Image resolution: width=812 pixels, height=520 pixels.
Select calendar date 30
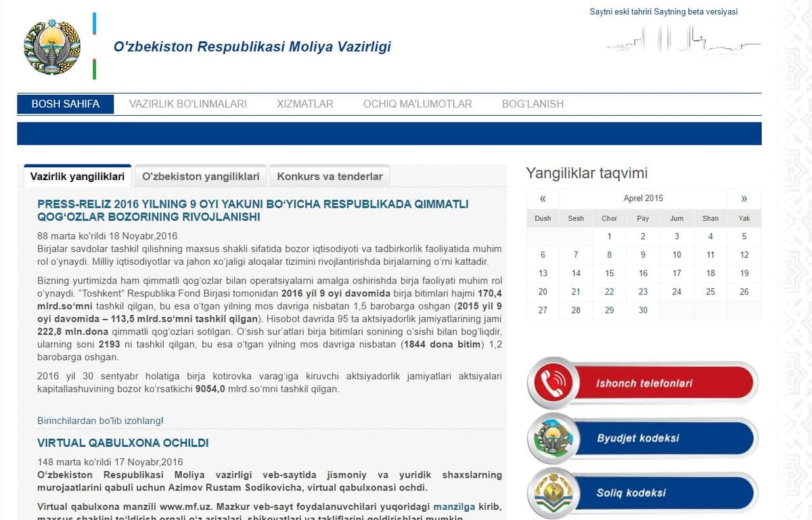(x=643, y=310)
